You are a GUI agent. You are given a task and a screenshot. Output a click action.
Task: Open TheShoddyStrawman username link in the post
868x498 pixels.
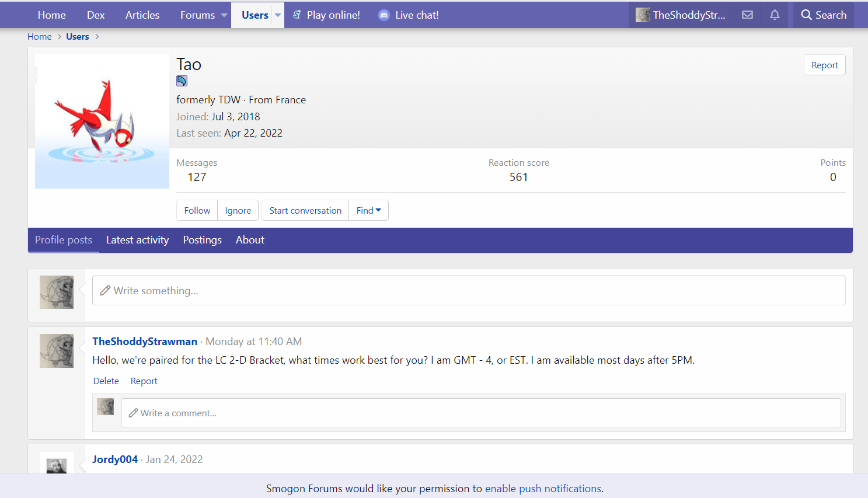click(x=145, y=342)
